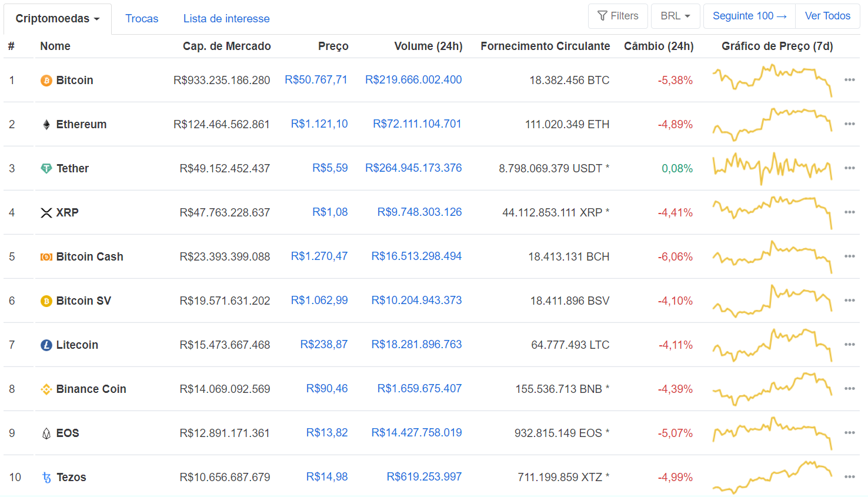The image size is (868, 497).
Task: Click the Binance Coin logo icon
Action: point(46,389)
